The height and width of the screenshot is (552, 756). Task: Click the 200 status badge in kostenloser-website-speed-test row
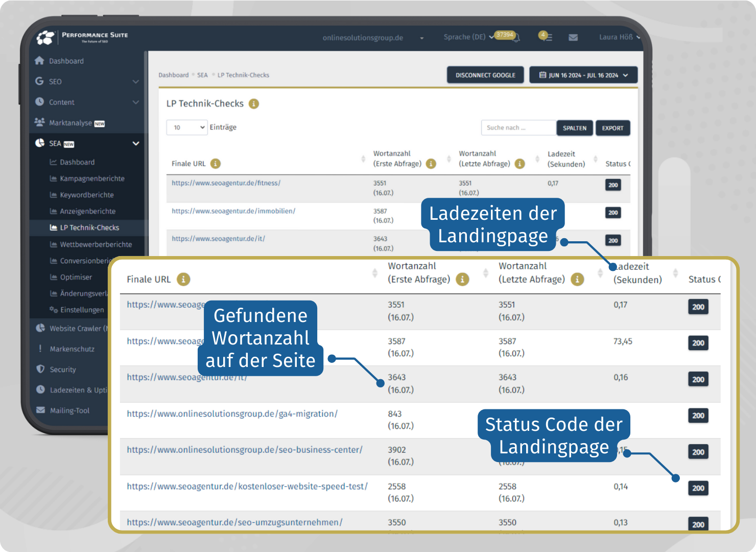click(x=698, y=488)
